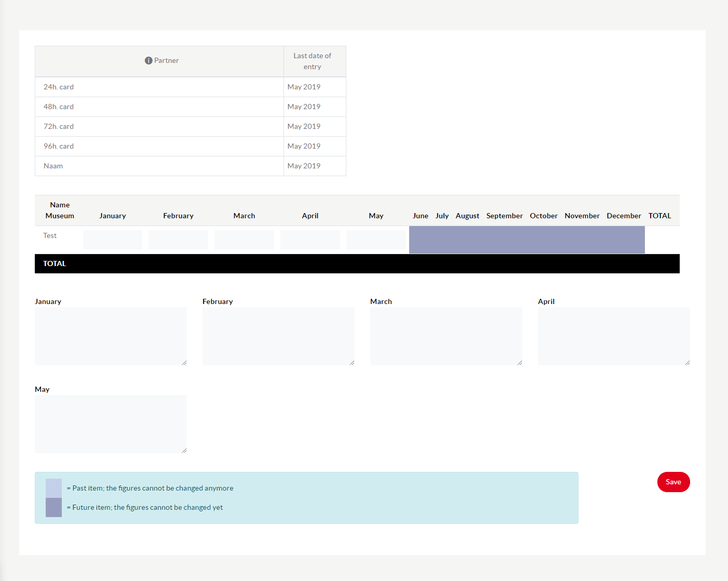Click the February input for Test museum
728x581 pixels.
[178, 240]
